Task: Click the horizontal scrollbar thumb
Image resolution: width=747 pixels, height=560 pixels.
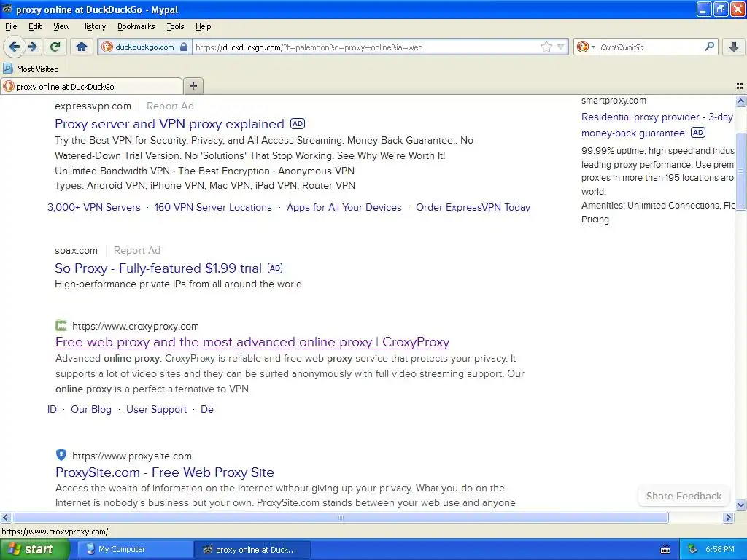Action: point(340,517)
